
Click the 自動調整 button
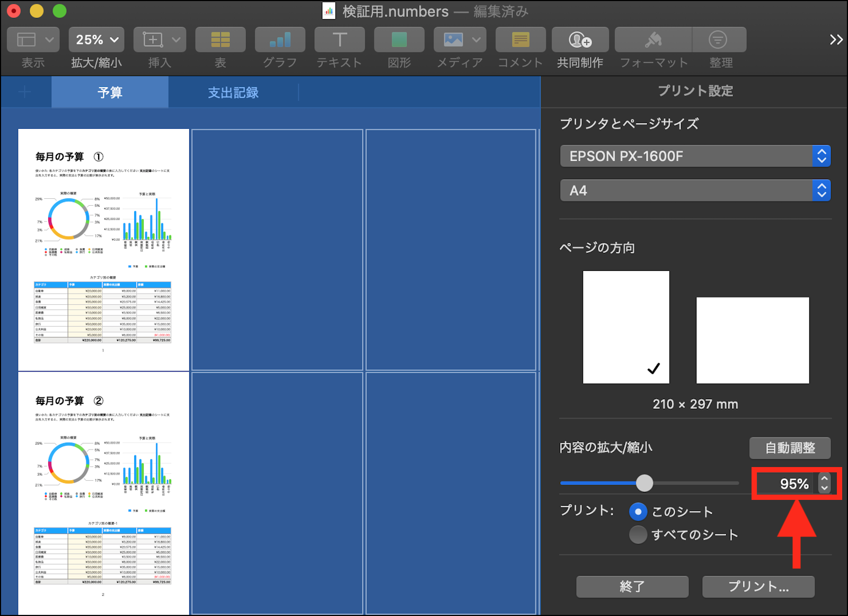coord(790,448)
